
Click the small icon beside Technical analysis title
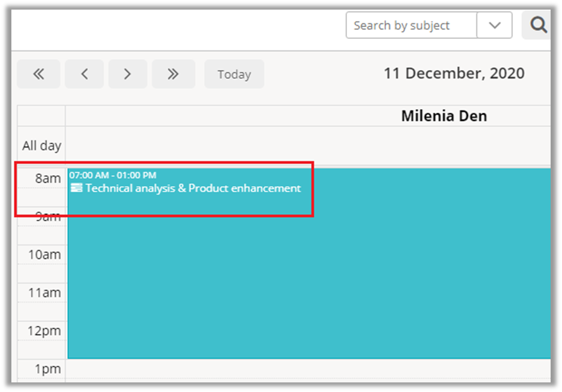click(76, 188)
